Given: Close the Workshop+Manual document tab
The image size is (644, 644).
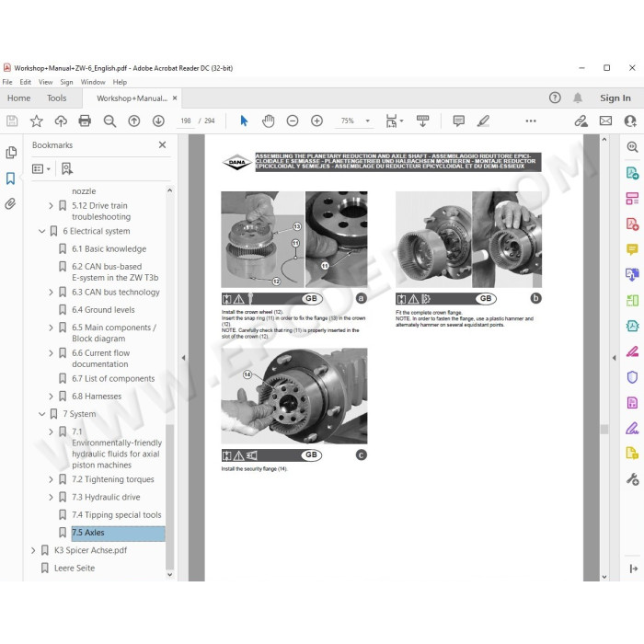Looking at the screenshot, I should point(175,98).
